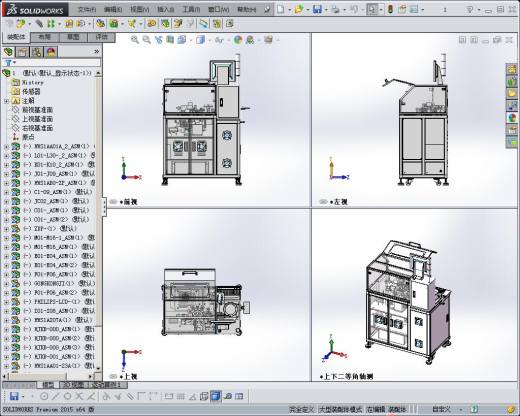Expand tree tabs with the » chevron

point(96,52)
